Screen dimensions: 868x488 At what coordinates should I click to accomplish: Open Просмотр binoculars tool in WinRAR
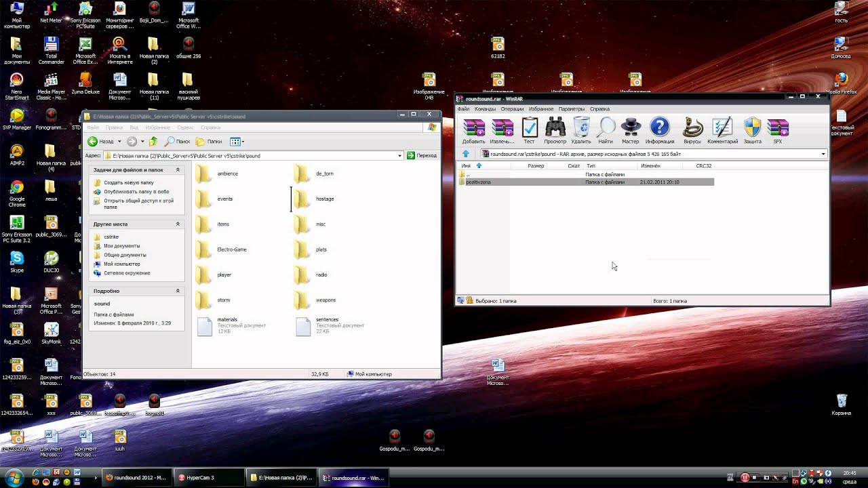pos(555,130)
